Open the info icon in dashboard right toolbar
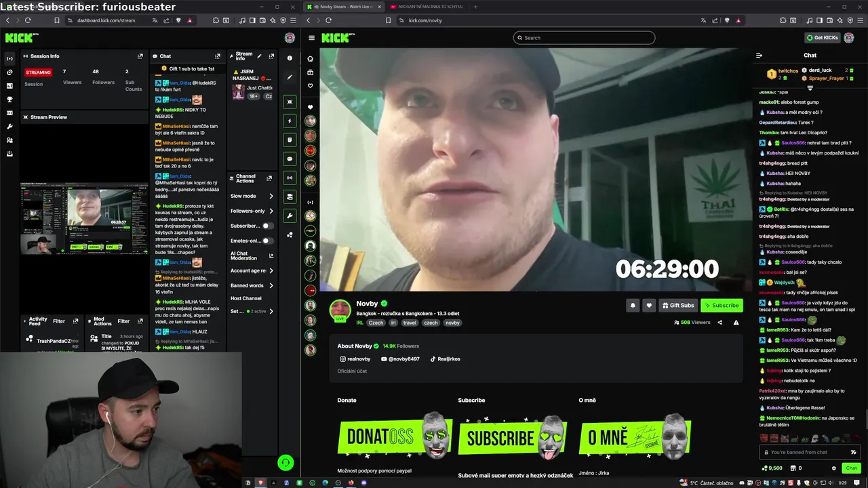This screenshot has width=868, height=488. [290, 58]
